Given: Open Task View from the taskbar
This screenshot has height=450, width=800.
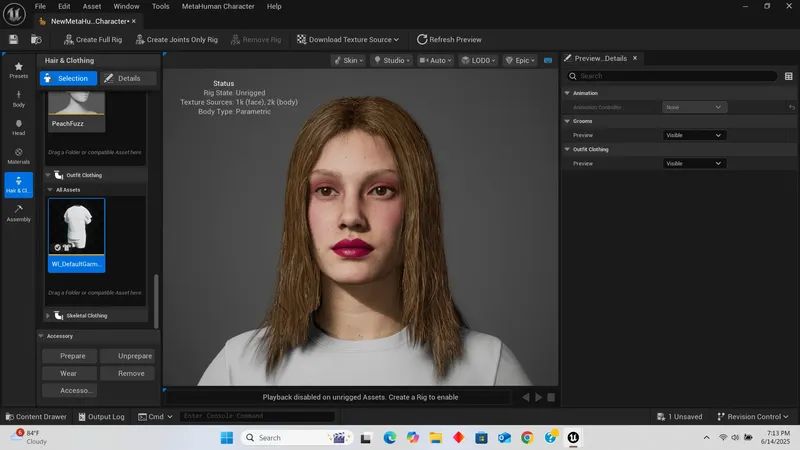Looking at the screenshot, I should coord(366,438).
